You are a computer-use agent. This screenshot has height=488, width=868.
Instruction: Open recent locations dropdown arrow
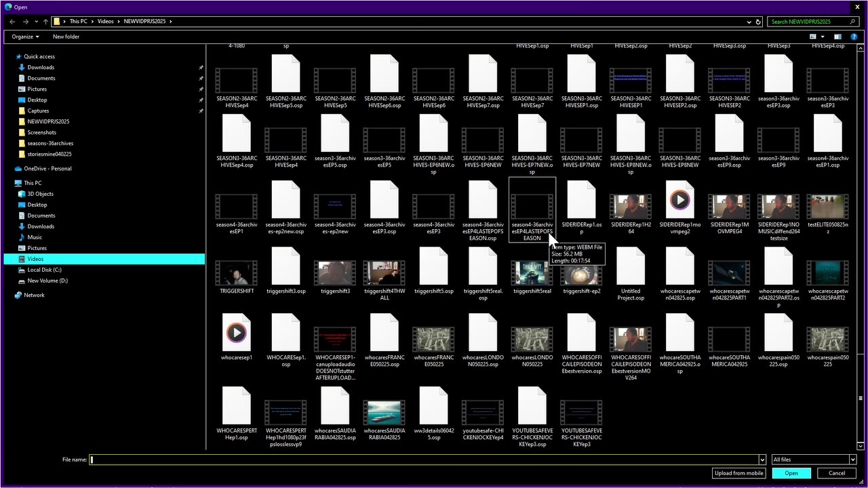[x=37, y=22]
